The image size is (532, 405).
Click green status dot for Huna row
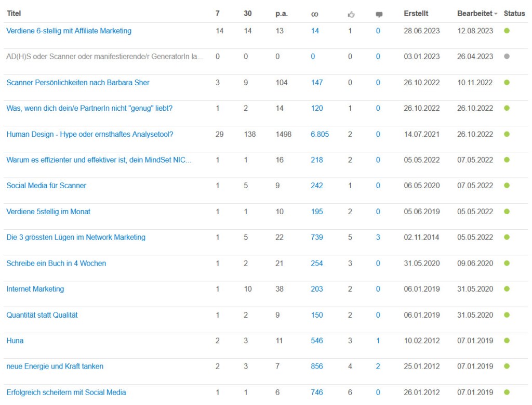pyautogui.click(x=507, y=341)
